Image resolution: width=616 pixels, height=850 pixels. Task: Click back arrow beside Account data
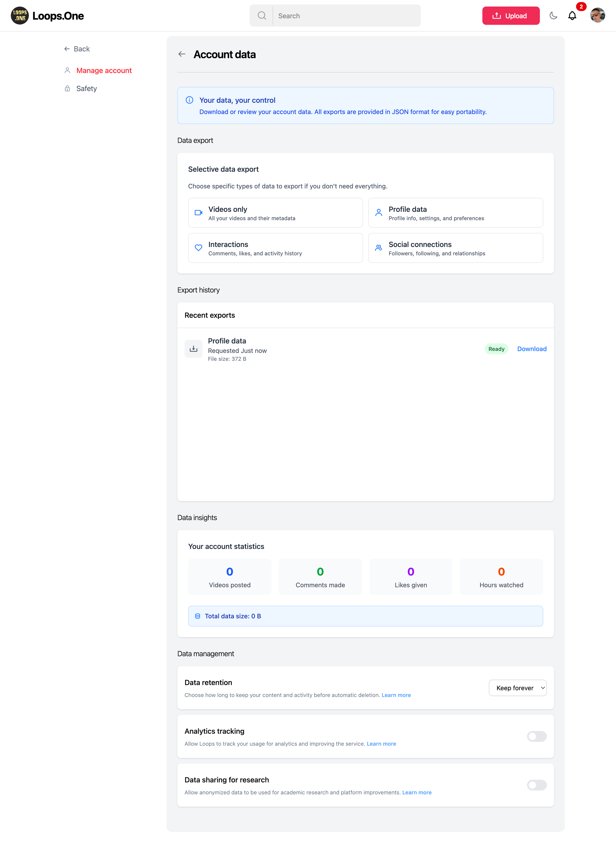(182, 54)
